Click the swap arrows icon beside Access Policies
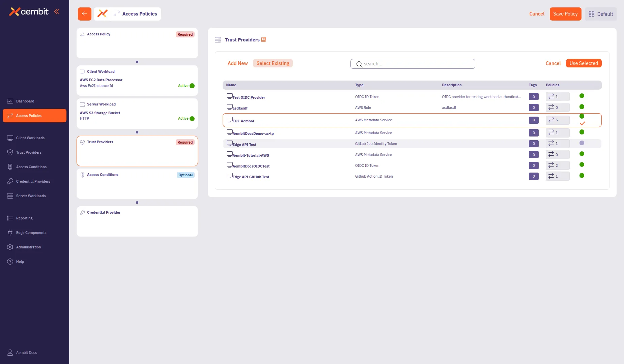Screen dimensions: 624x364 pos(117,14)
